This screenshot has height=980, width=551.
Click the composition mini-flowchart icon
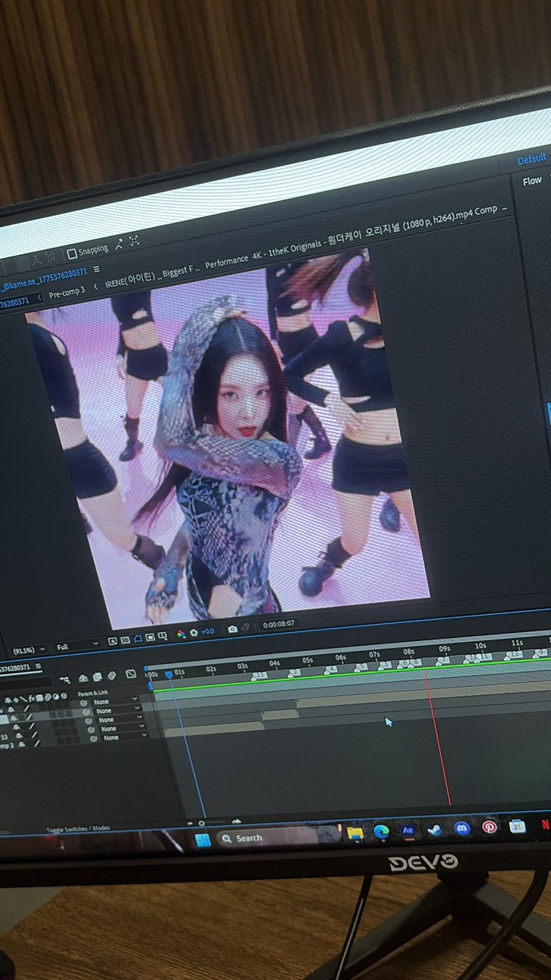pos(64,679)
